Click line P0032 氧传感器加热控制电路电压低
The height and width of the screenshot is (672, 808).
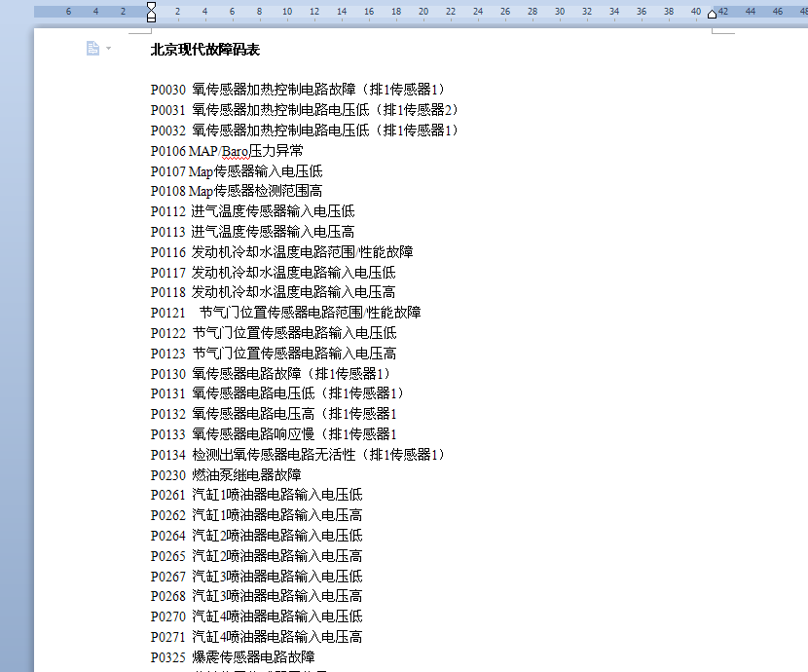[x=304, y=131]
